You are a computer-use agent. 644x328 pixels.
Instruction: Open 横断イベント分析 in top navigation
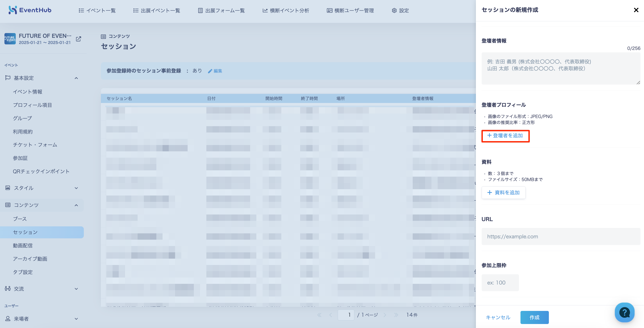pos(286,10)
